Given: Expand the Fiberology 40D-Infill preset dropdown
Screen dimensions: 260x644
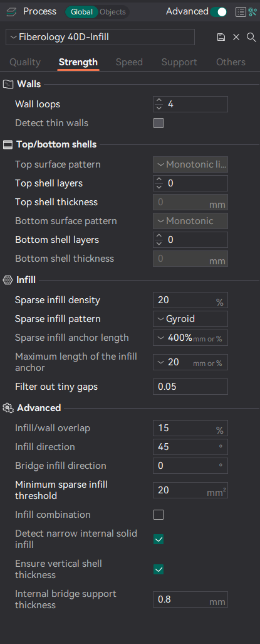Looking at the screenshot, I should click(100, 38).
